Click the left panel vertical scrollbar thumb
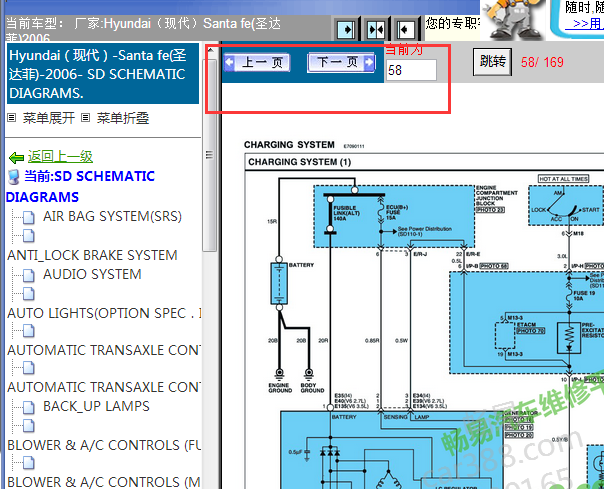This screenshot has width=604, height=489. (210, 154)
